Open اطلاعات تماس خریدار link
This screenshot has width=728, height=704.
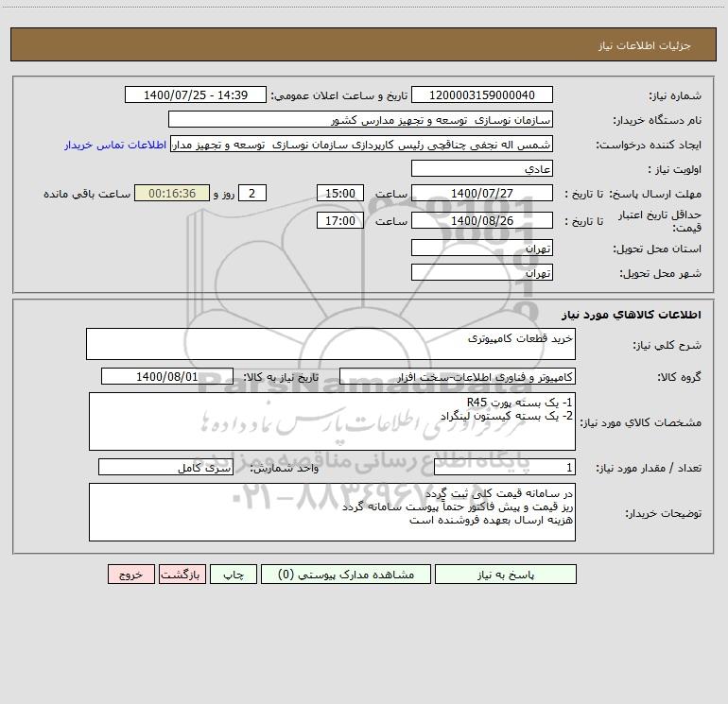115,145
